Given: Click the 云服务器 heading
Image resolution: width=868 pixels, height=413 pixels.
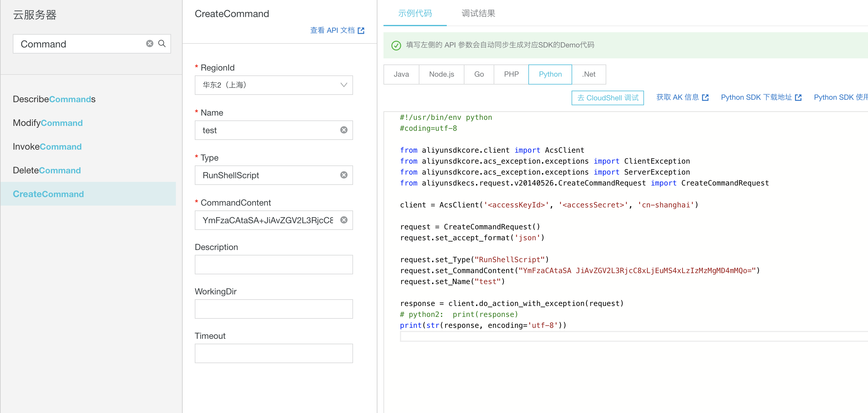Looking at the screenshot, I should point(35,15).
